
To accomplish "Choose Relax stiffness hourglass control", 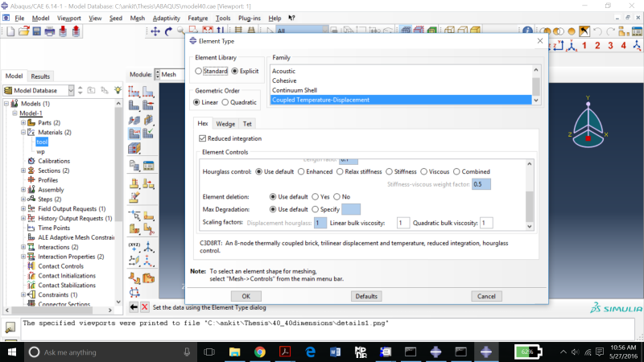I will (x=340, y=171).
